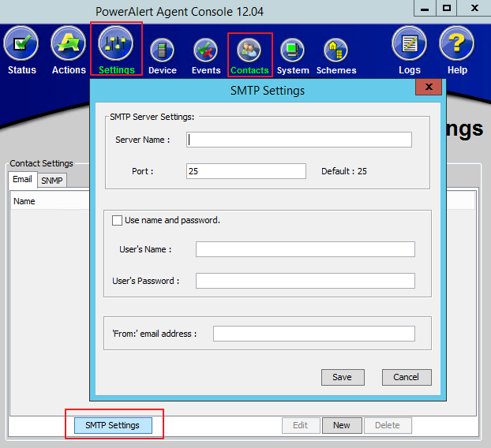Open the Status section icon
Image resolution: width=491 pixels, height=448 pixels.
point(21,43)
